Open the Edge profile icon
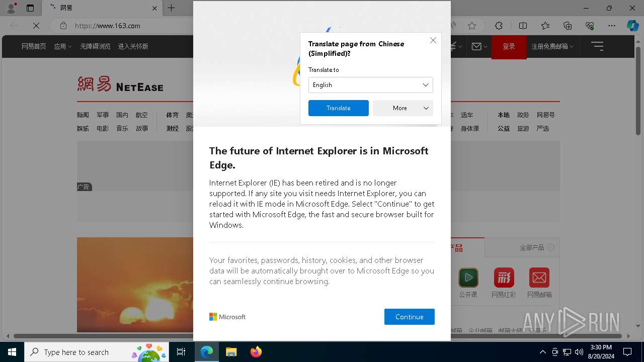 coord(11,8)
